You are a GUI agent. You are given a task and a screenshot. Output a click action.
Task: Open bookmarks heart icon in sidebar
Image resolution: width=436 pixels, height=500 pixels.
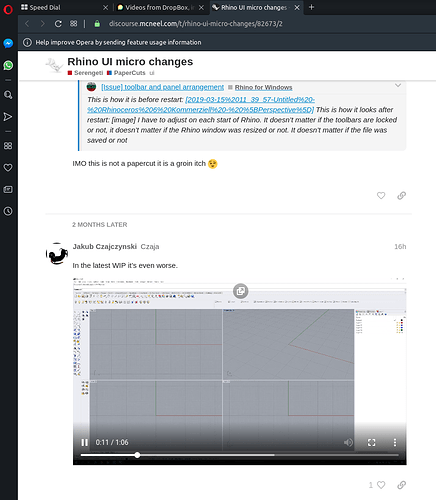tap(8, 167)
